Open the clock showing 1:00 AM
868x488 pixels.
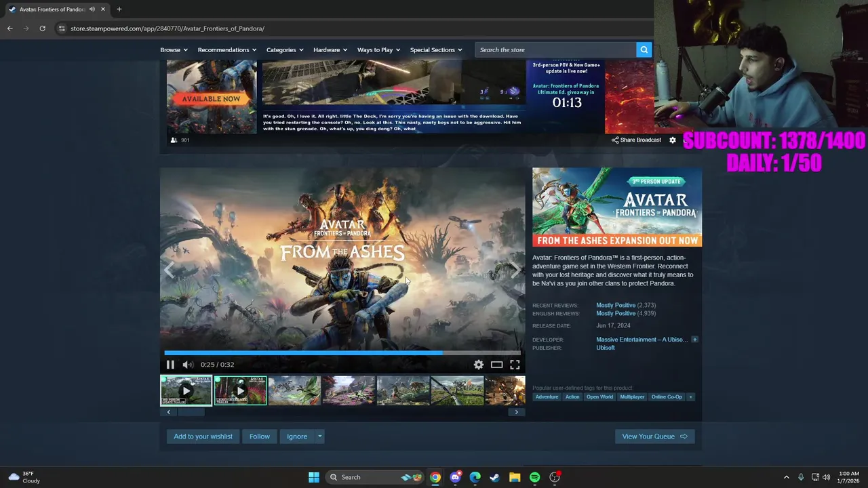850,477
